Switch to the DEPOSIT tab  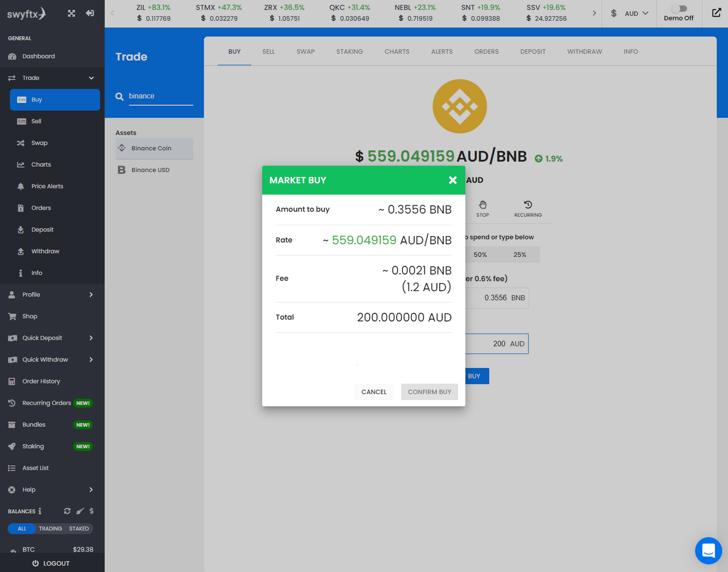tap(533, 51)
